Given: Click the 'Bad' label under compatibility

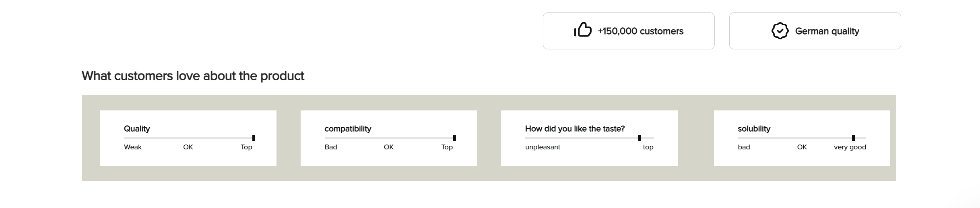Looking at the screenshot, I should pos(331,147).
